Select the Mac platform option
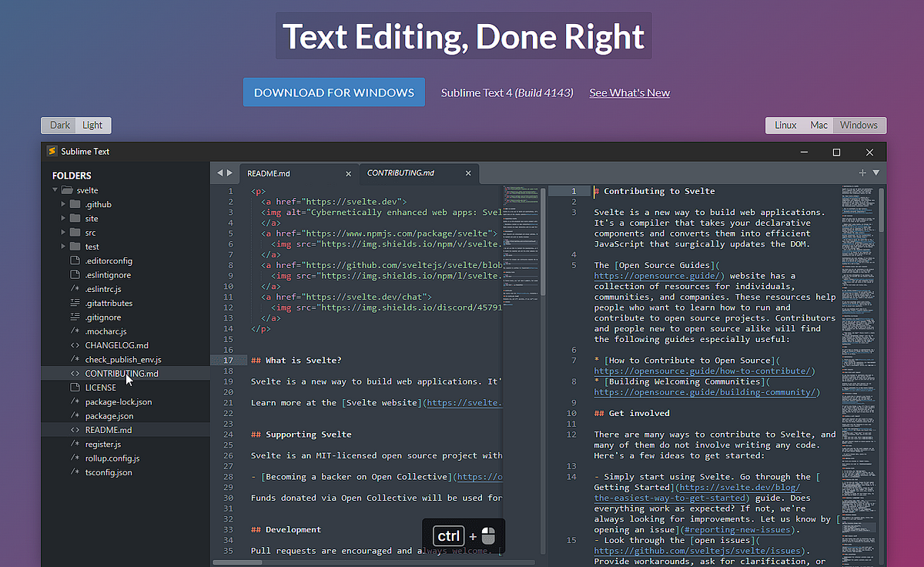Screen dimensions: 924x567 [819, 125]
